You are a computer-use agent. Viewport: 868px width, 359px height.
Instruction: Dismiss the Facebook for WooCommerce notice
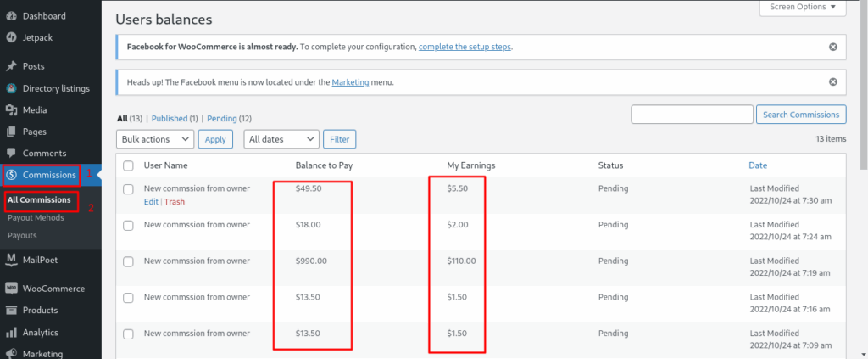832,47
